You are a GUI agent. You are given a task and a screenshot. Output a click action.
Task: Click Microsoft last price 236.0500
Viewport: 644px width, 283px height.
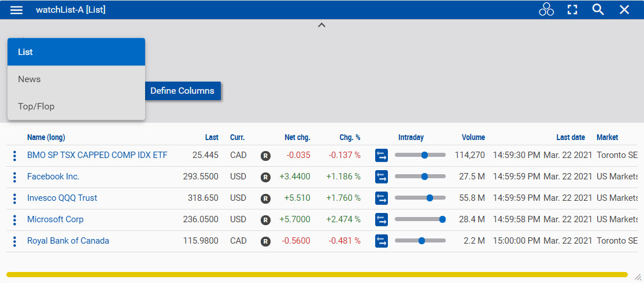click(x=201, y=219)
